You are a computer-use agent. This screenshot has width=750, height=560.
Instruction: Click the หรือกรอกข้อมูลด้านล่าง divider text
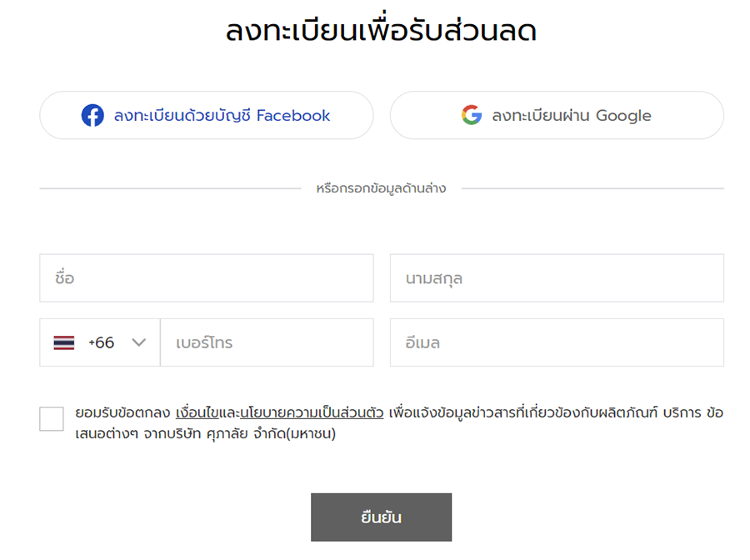click(381, 188)
